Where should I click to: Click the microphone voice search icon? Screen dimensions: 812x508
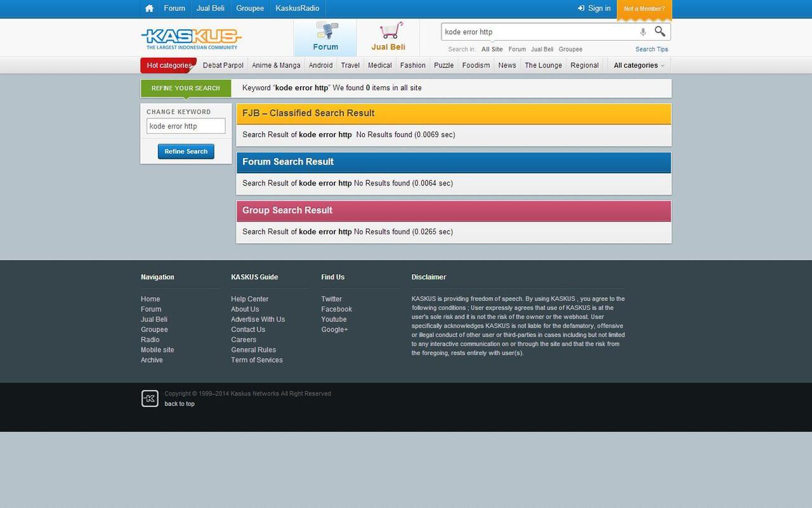(643, 32)
